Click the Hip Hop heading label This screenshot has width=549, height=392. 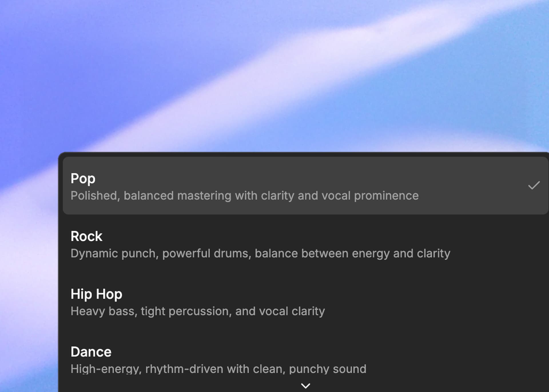(x=96, y=294)
